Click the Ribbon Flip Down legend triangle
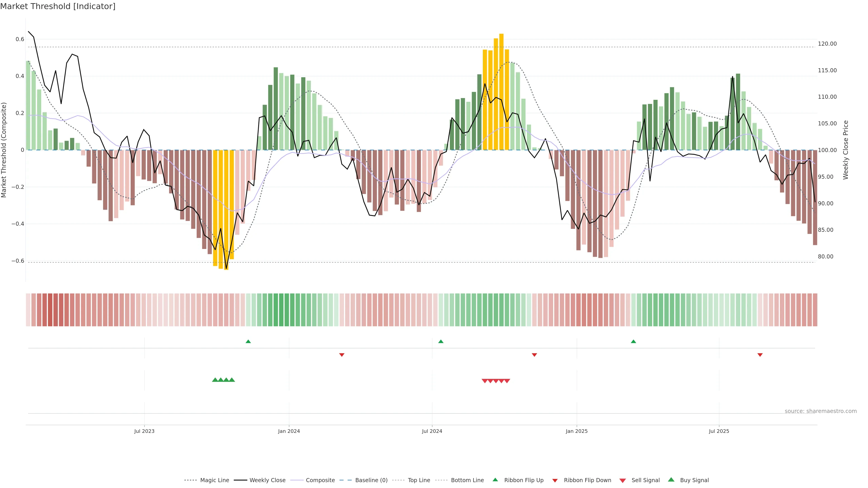The height and width of the screenshot is (488, 868). (555, 481)
